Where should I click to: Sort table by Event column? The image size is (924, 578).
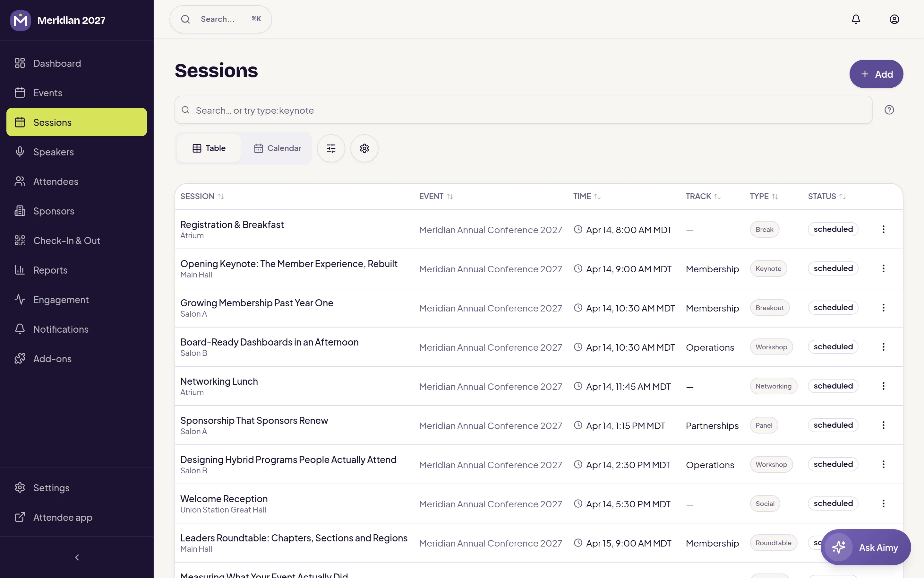[x=436, y=197]
